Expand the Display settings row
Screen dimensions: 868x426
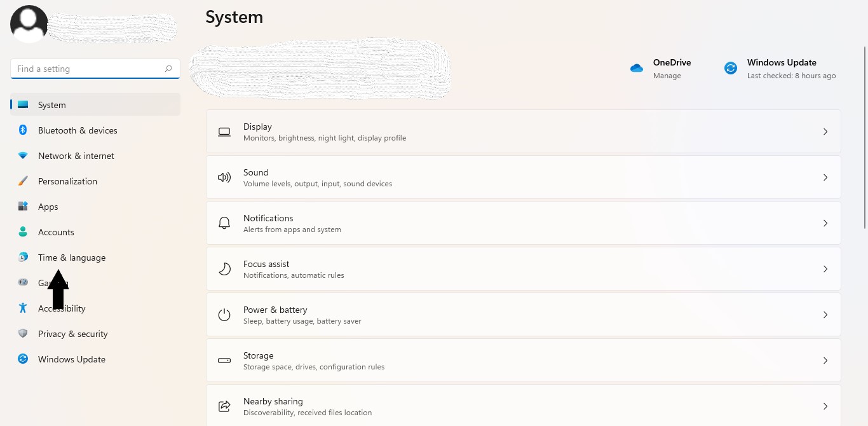(x=825, y=132)
